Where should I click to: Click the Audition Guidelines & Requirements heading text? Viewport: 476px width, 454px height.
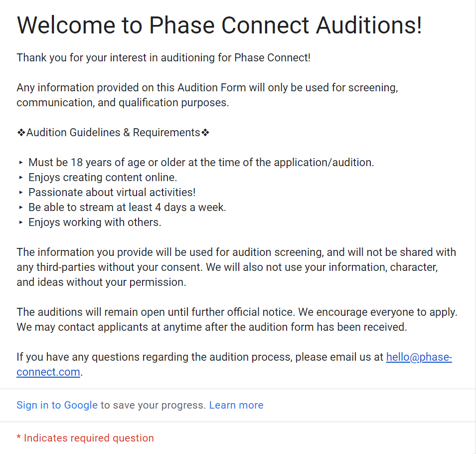tap(113, 133)
